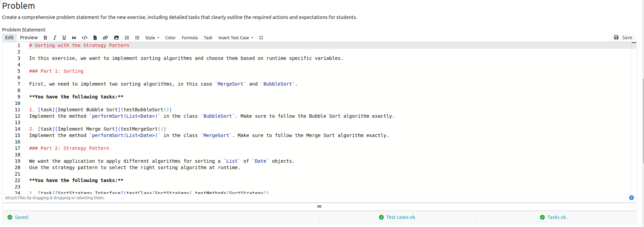Image resolution: width=644 pixels, height=227 pixels.
Task: Click the underline formatting icon
Action: point(64,38)
